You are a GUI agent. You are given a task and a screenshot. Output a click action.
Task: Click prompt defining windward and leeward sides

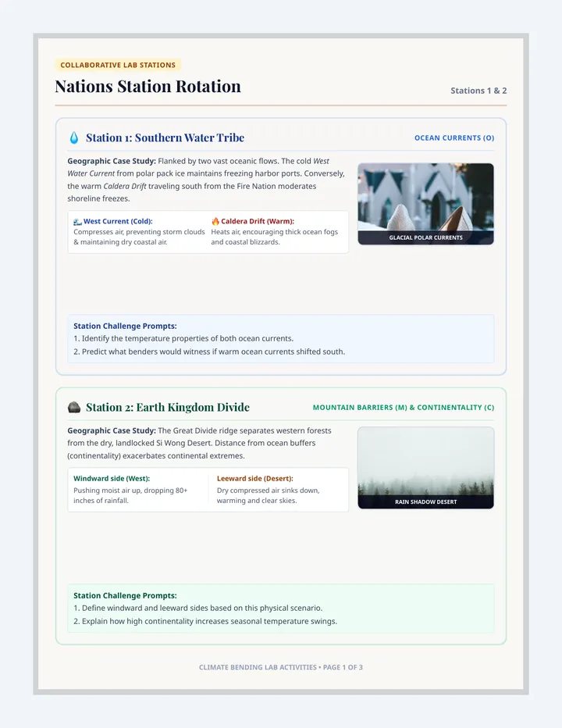[x=197, y=608]
